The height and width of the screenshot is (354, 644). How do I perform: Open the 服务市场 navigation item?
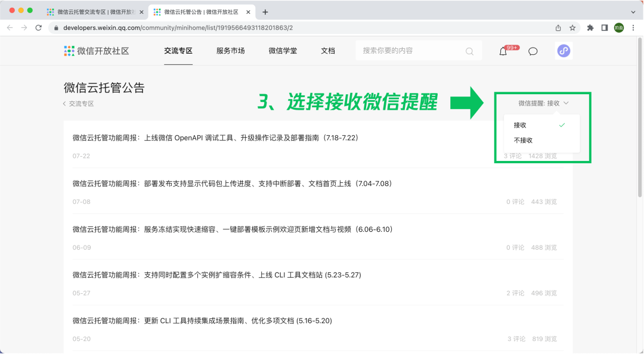[x=230, y=51]
